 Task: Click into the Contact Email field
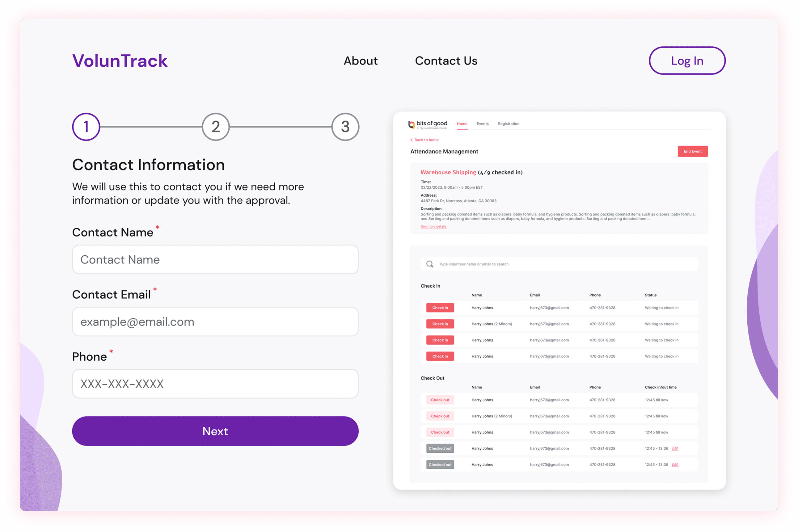(x=215, y=322)
